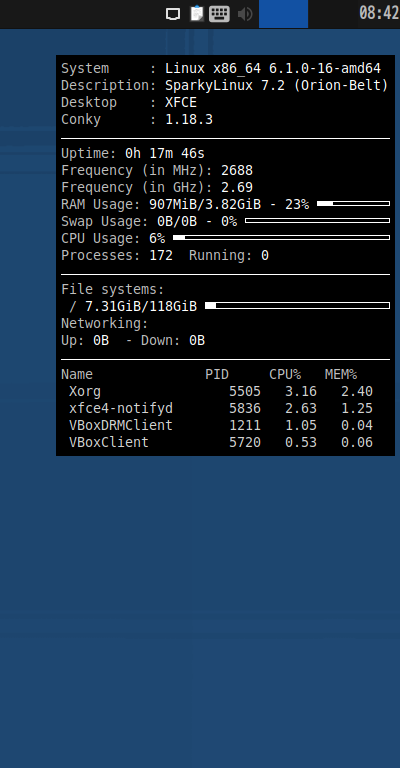Click xfce4-notifyd CPU value '2.63'
The width and height of the screenshot is (400, 768).
tap(301, 408)
